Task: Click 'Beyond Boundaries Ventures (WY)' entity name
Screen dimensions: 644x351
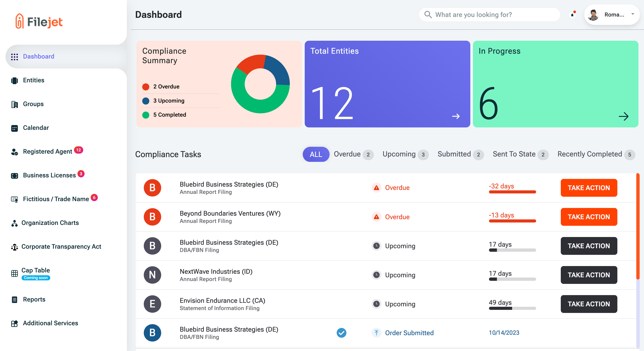Action: click(230, 213)
